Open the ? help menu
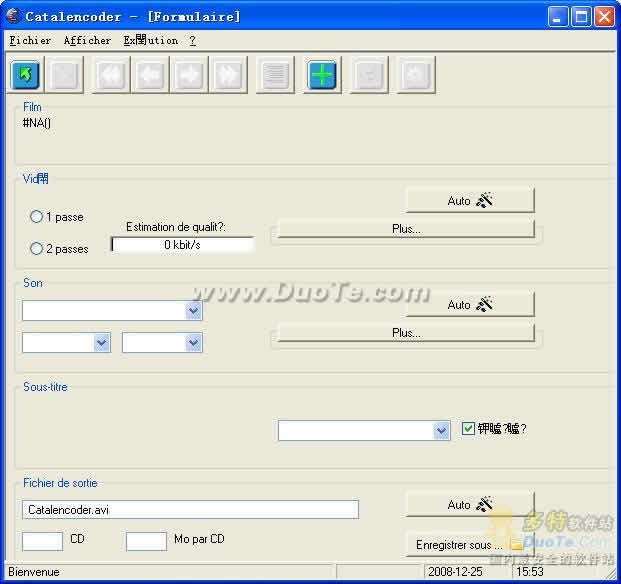 [192, 40]
